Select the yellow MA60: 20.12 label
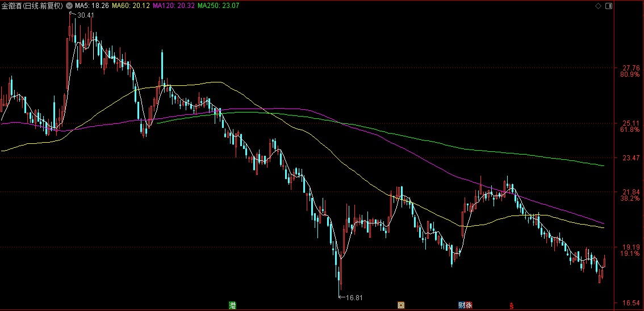 click(x=131, y=6)
